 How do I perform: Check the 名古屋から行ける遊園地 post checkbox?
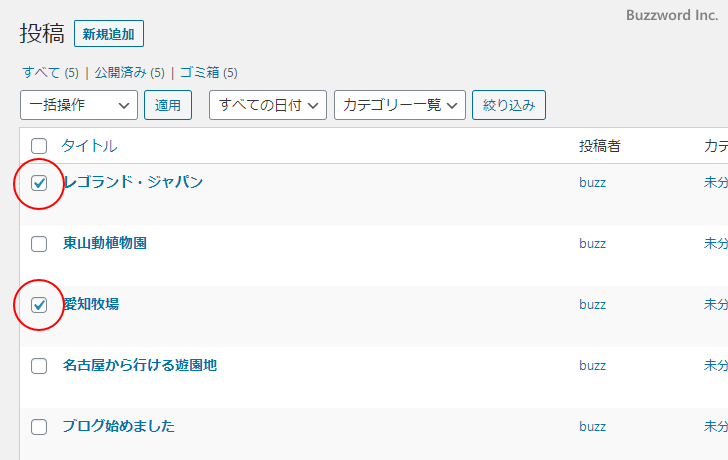click(x=39, y=366)
